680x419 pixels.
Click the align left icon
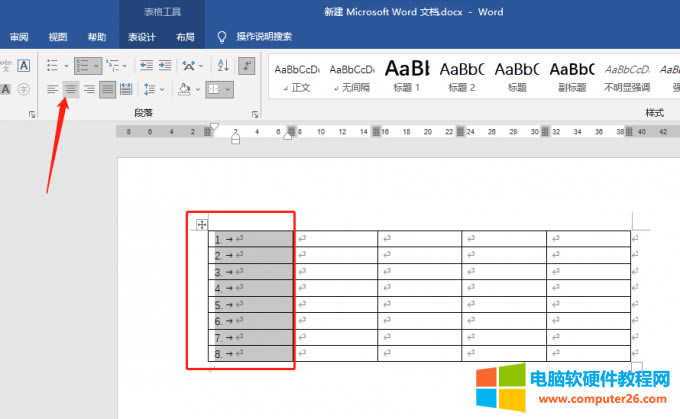coord(52,90)
